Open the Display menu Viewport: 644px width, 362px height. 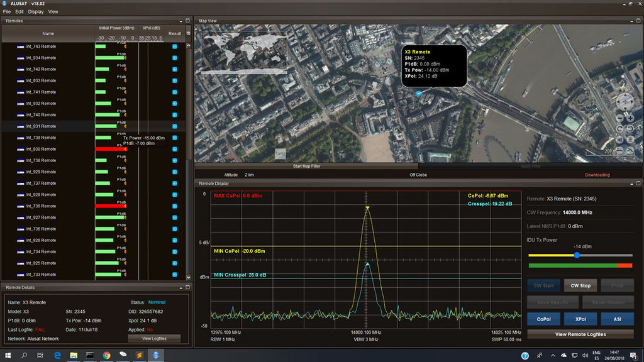click(35, 11)
